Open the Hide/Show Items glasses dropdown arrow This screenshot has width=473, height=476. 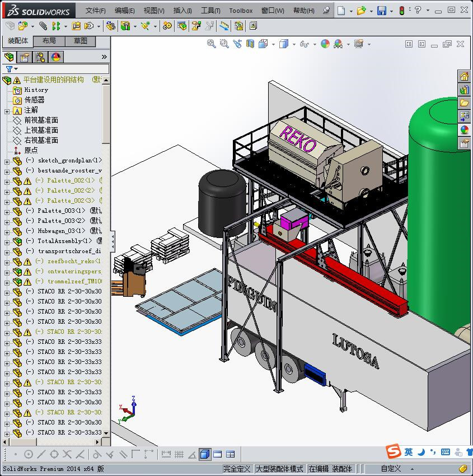[315, 44]
